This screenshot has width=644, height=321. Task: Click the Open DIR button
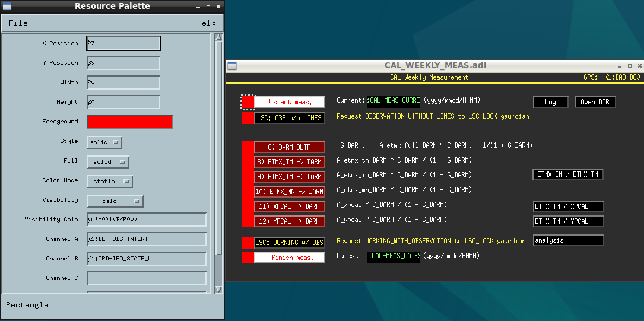[x=595, y=102]
